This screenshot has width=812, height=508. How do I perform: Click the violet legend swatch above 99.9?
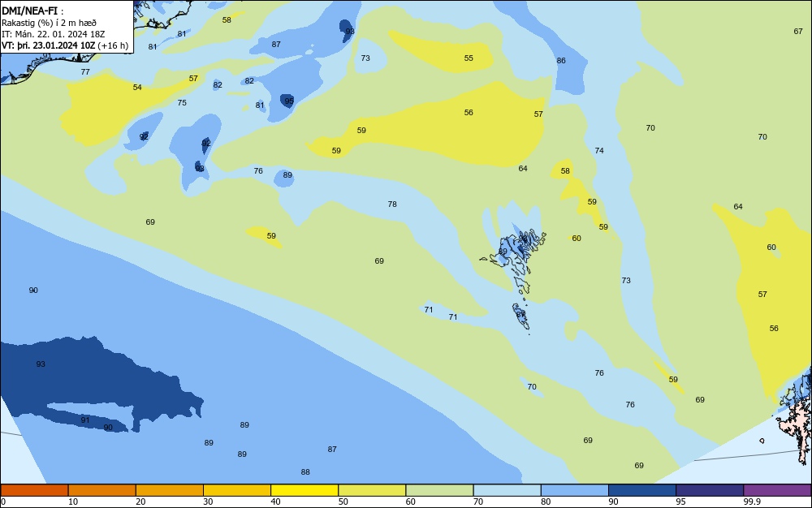click(x=777, y=490)
